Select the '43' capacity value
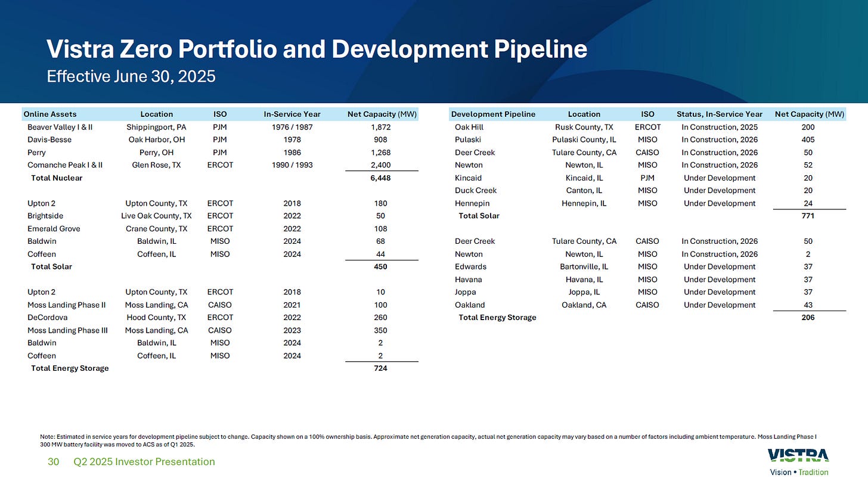Image resolution: width=868 pixels, height=487 pixels. (x=808, y=305)
